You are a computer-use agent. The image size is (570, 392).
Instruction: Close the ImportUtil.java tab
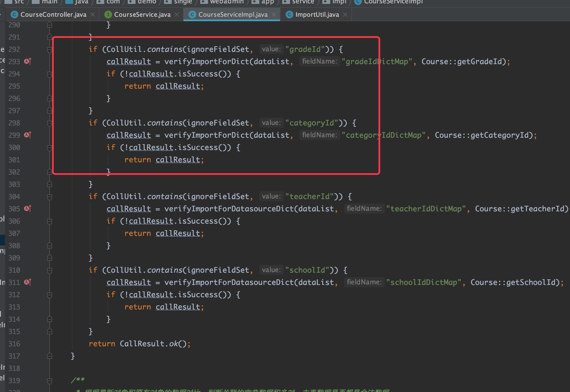click(345, 14)
